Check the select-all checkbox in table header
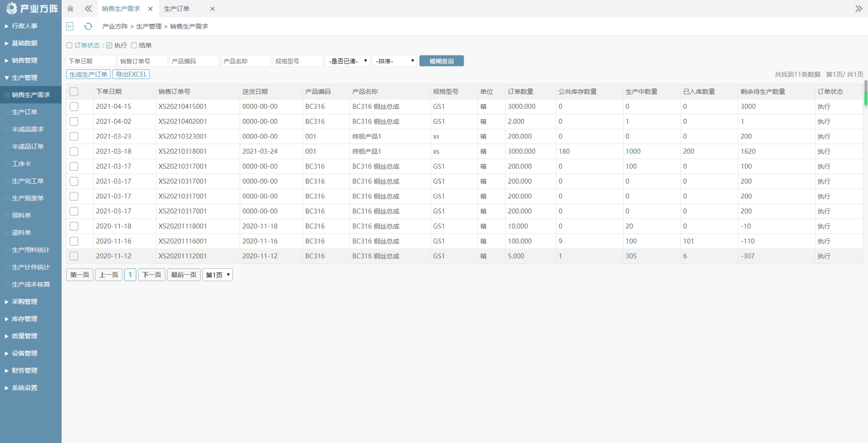This screenshot has height=443, width=868. click(74, 91)
